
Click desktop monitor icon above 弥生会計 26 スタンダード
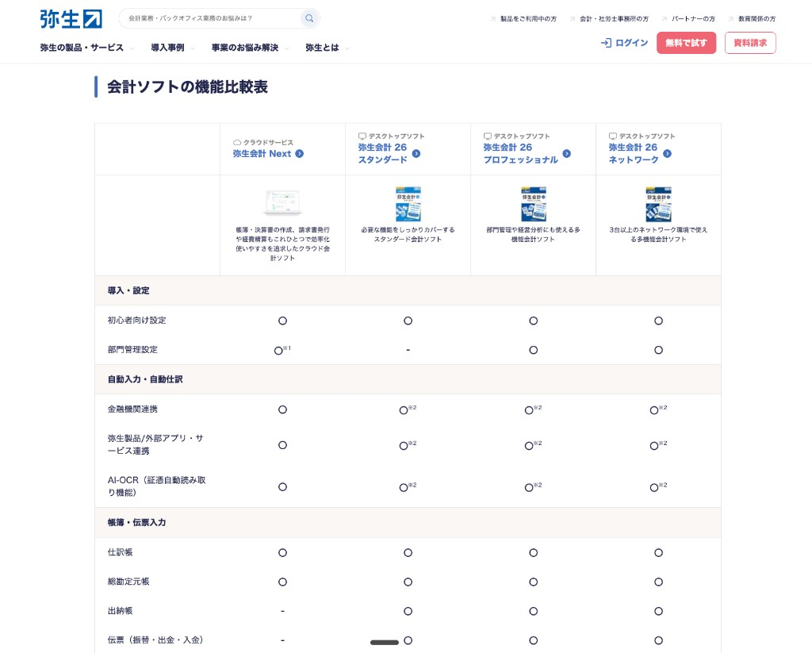point(362,136)
